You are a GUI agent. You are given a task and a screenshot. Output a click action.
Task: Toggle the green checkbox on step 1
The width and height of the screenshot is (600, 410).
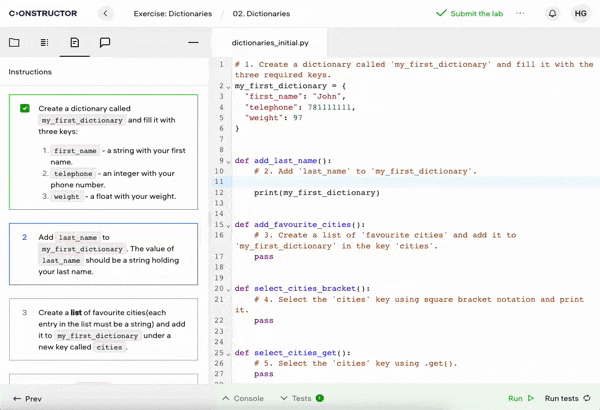pos(25,108)
